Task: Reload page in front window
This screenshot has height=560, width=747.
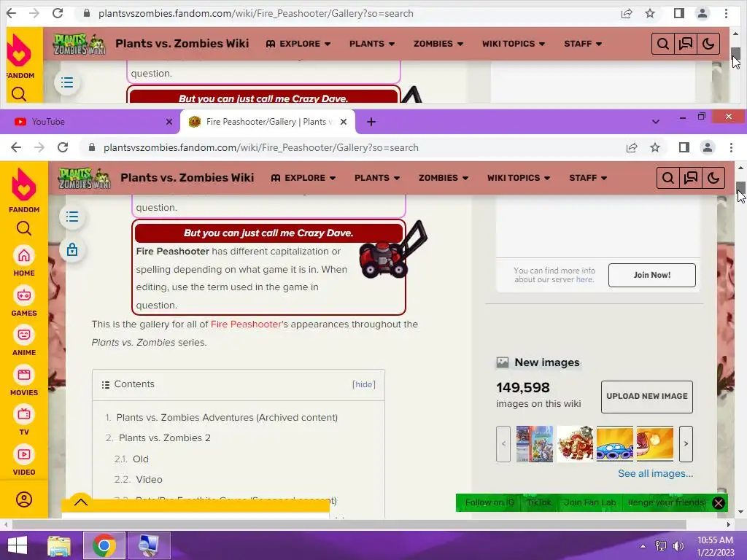Action: [63, 147]
